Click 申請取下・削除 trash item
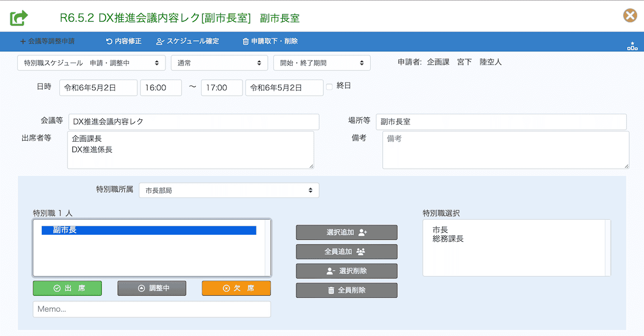The width and height of the screenshot is (644, 336). pos(270,41)
